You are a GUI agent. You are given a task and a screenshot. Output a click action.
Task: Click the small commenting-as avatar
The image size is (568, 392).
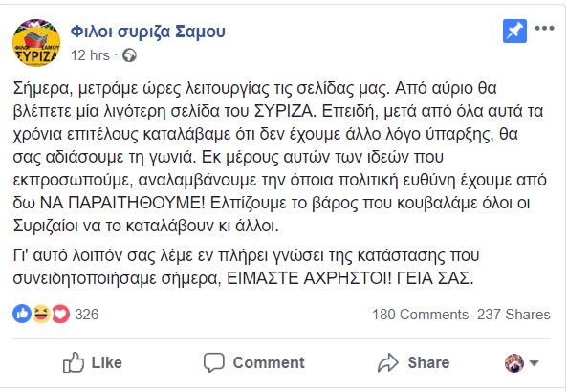pos(514,363)
